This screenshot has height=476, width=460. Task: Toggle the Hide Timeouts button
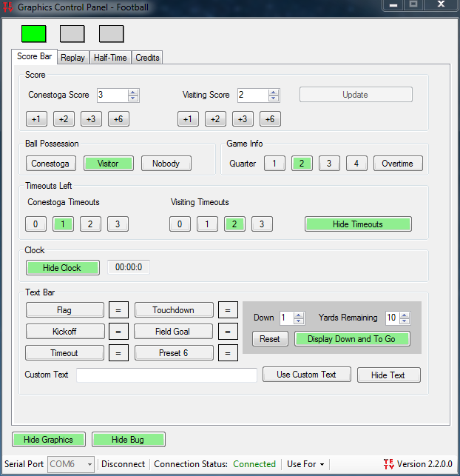(358, 224)
